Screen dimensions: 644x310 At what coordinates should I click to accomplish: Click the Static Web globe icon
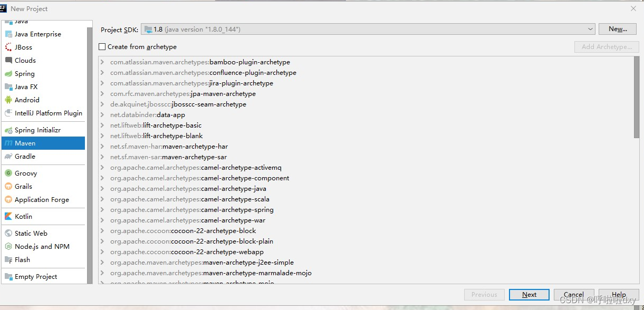coord(8,233)
